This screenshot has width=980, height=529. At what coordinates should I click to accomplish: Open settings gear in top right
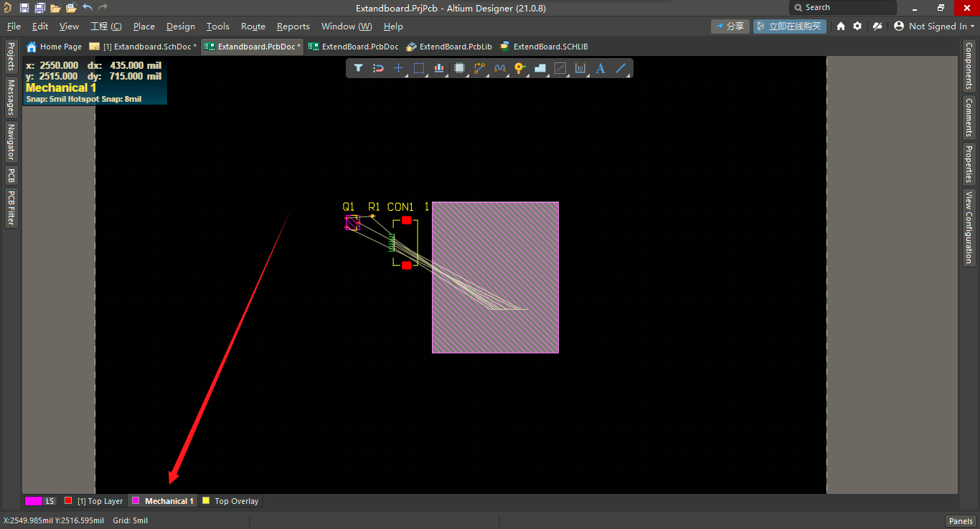[x=857, y=26]
